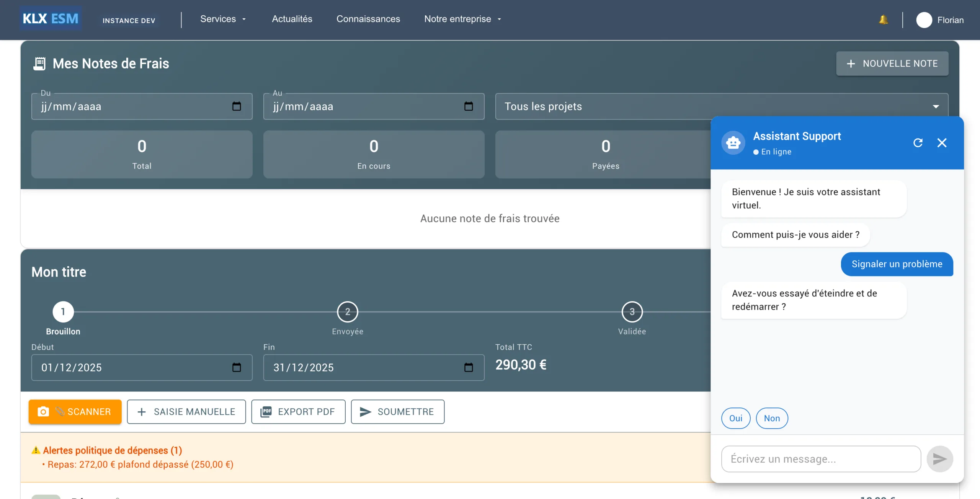The image size is (980, 499).
Task: Click the Écrivez un message field
Action: (x=821, y=459)
